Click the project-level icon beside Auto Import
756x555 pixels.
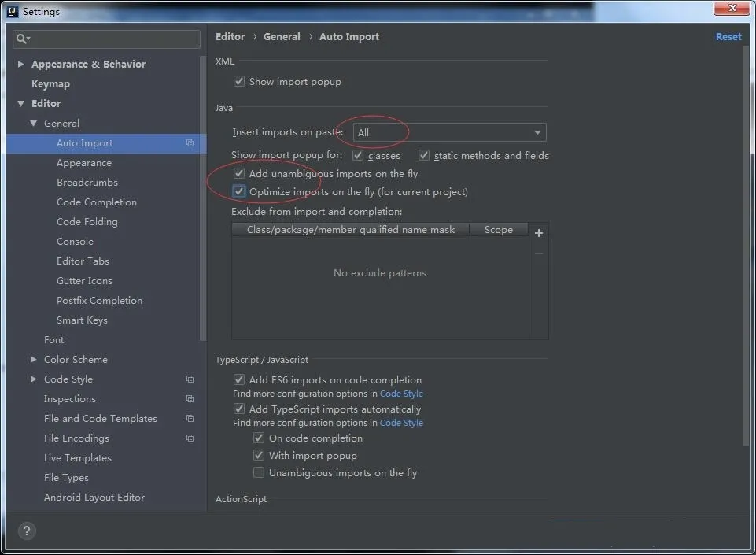click(x=190, y=143)
